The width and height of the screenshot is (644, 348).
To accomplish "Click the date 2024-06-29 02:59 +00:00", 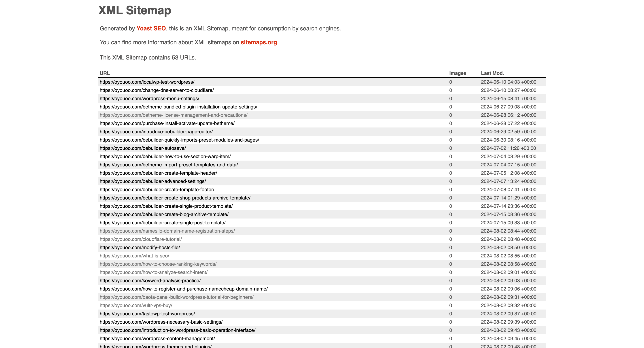I will (x=508, y=132).
